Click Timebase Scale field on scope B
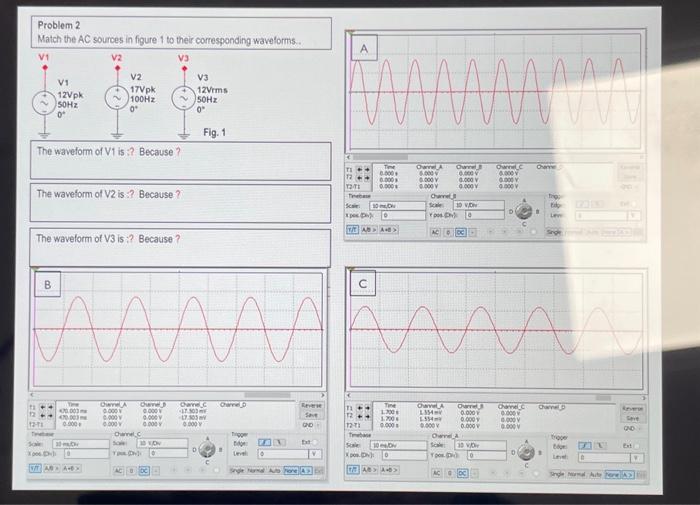 coord(81,444)
